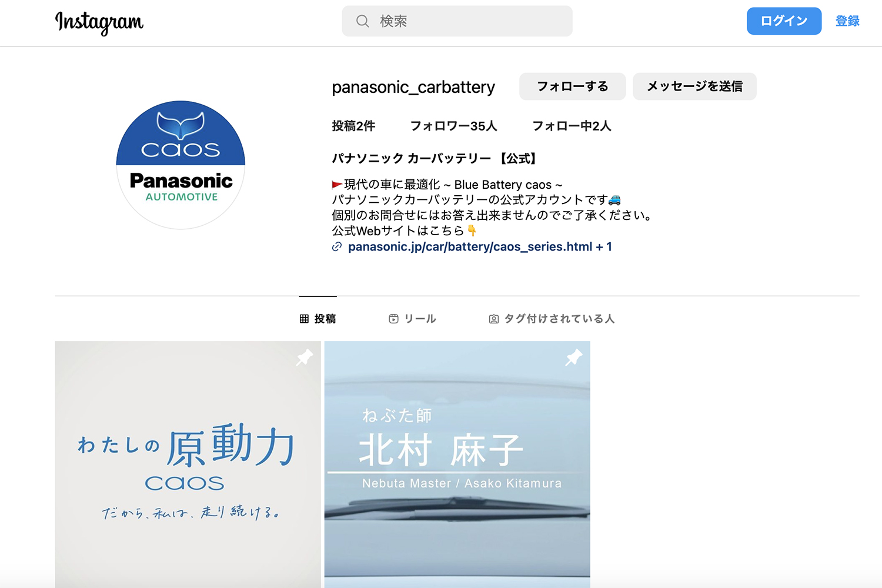The image size is (882, 588).
Task: Click the grid icon on 投稿 tab
Action: click(304, 319)
